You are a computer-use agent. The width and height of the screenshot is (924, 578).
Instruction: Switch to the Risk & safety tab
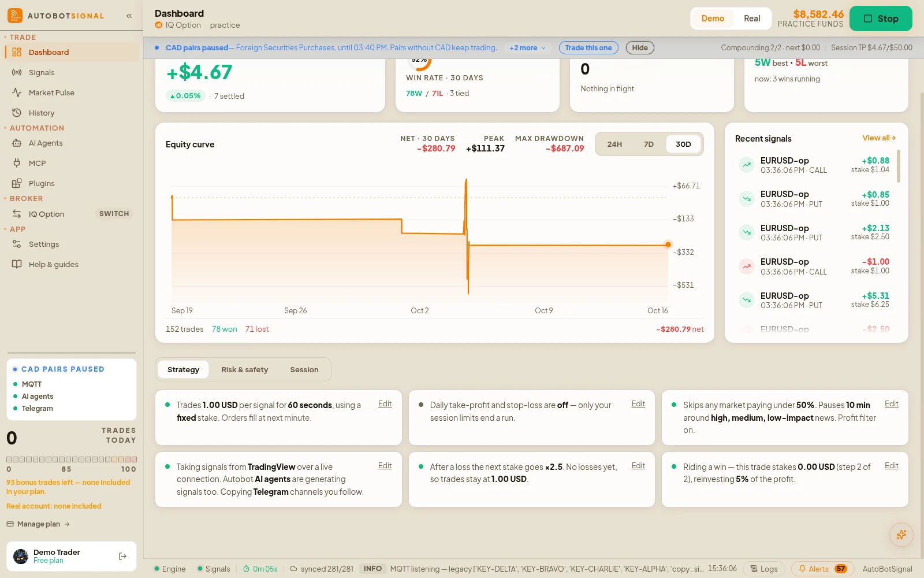(x=244, y=369)
